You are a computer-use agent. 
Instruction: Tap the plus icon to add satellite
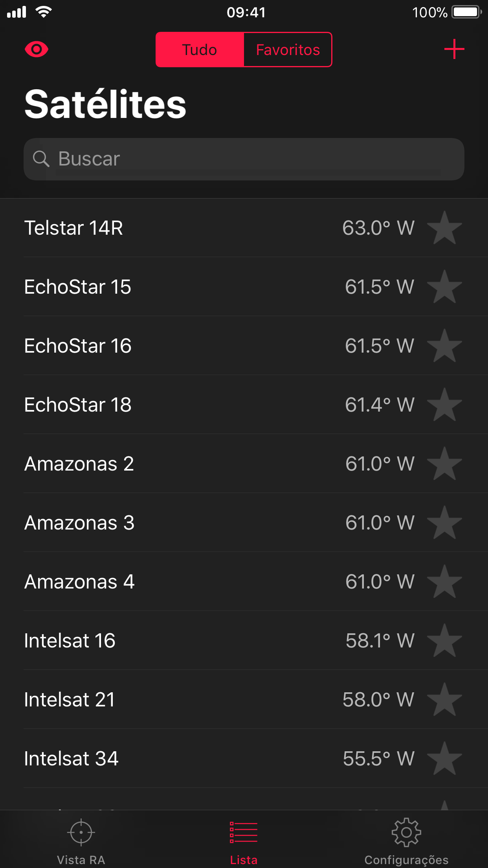(x=454, y=50)
